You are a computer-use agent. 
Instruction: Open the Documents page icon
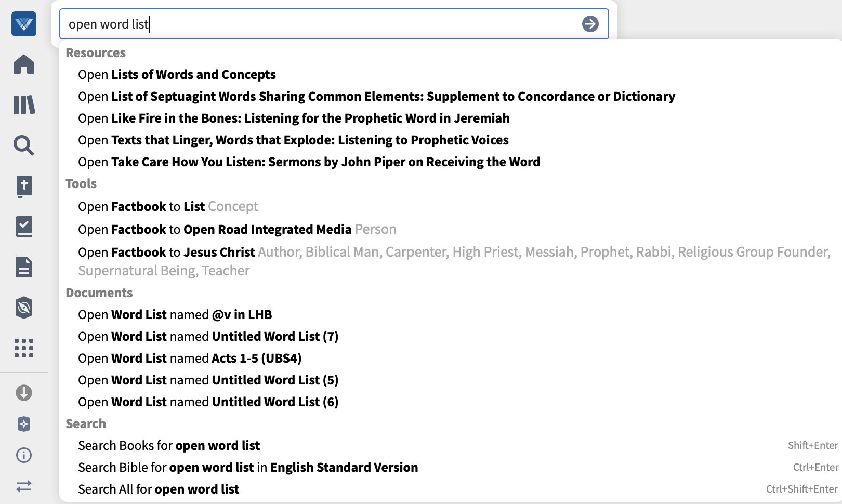tap(24, 267)
